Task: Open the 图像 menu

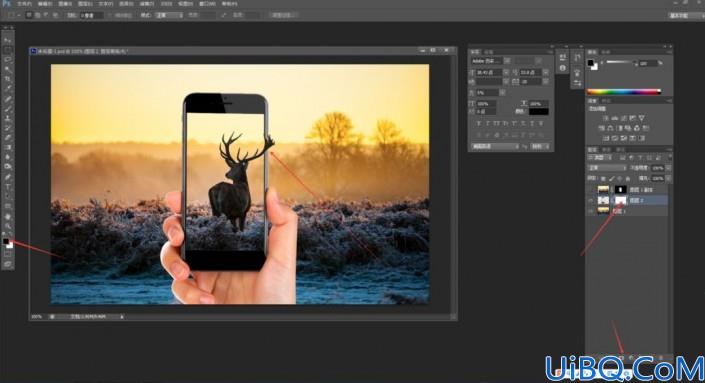Action: coord(65,4)
